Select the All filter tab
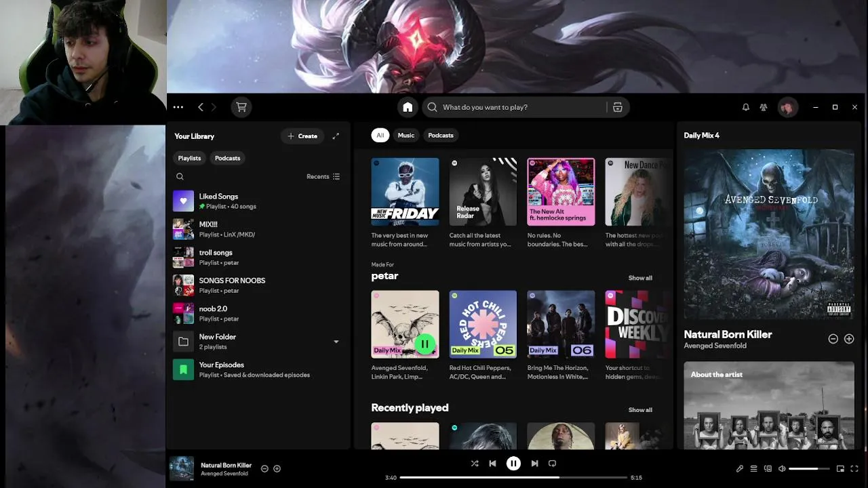The height and width of the screenshot is (488, 868). point(380,136)
